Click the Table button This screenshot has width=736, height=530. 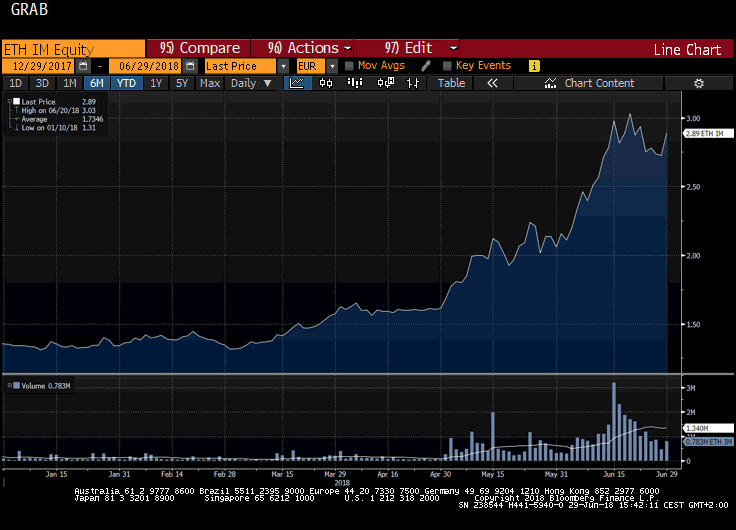coord(451,83)
